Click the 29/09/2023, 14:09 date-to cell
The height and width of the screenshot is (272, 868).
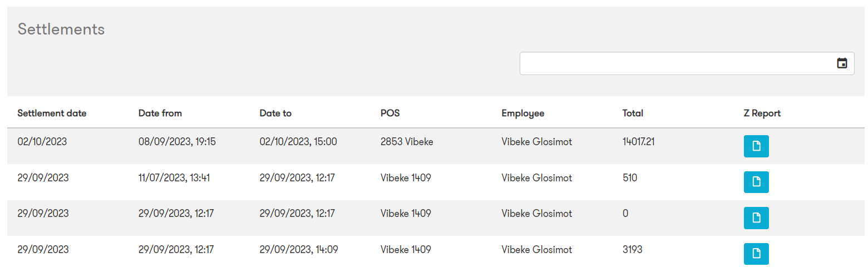[x=298, y=250]
